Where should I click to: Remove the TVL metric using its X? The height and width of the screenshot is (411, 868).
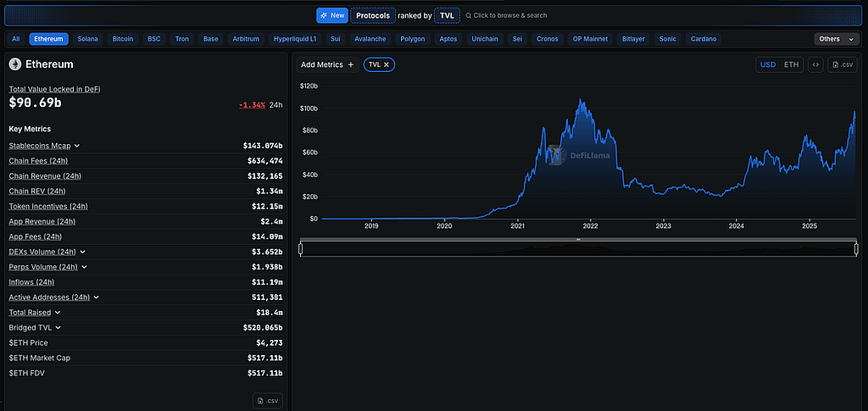click(x=387, y=64)
